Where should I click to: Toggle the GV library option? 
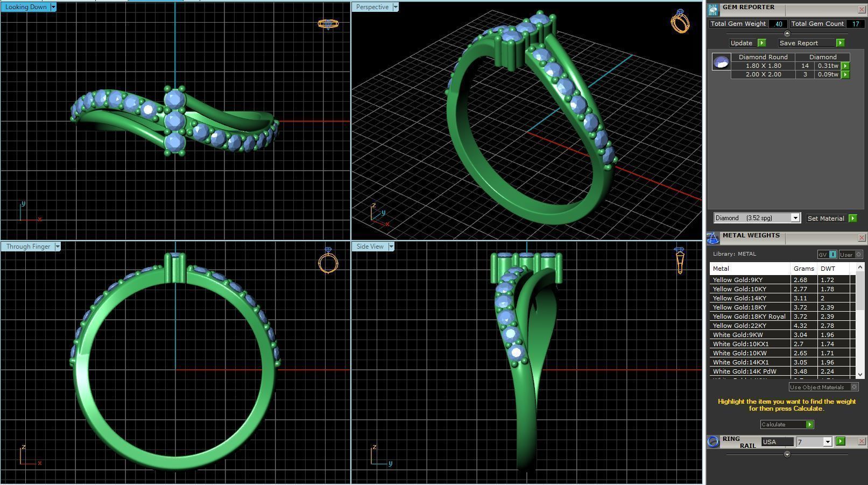point(828,255)
